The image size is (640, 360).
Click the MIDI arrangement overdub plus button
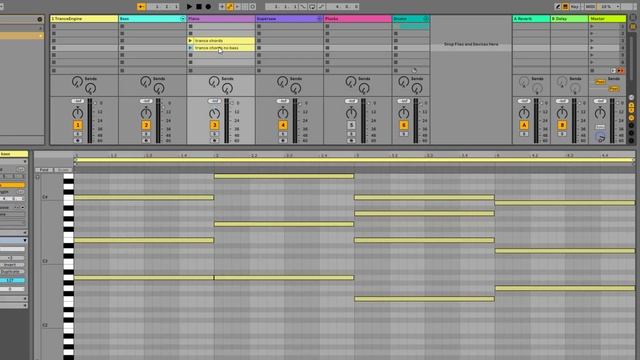(x=222, y=7)
